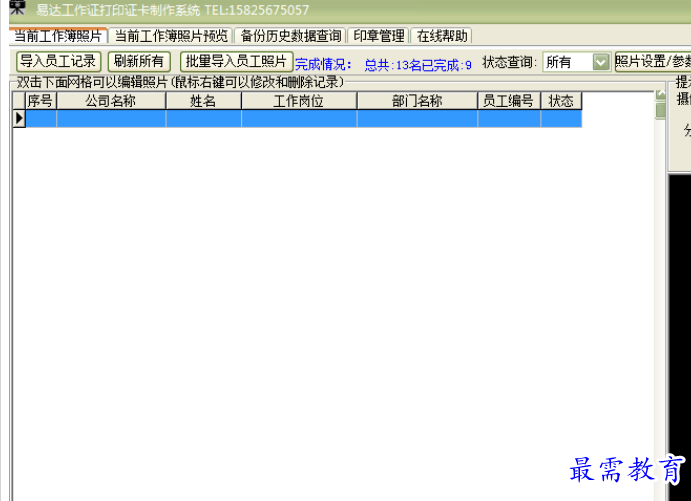
Task: Select the 状态查询 combo box showing 所有
Action: coord(576,62)
